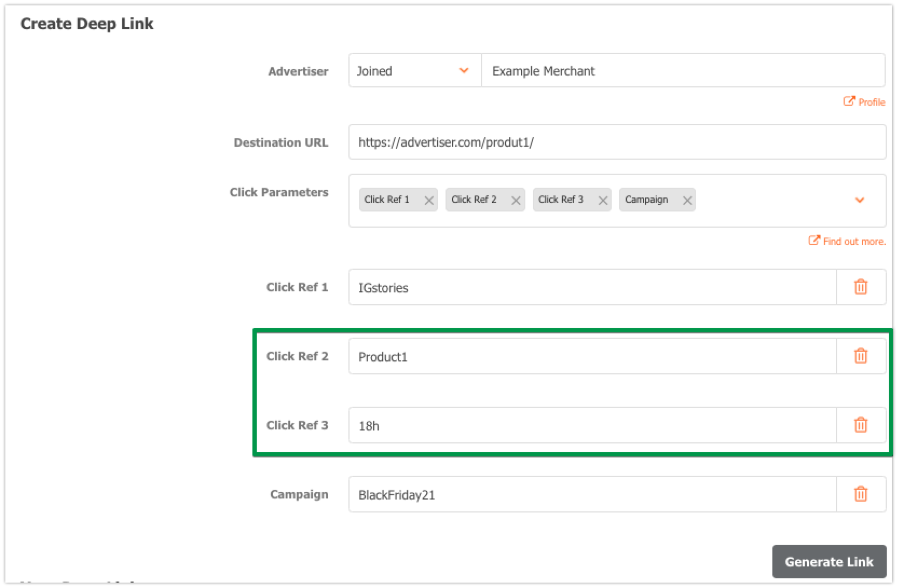Click the Click Ref 1 IGstories field

point(592,287)
